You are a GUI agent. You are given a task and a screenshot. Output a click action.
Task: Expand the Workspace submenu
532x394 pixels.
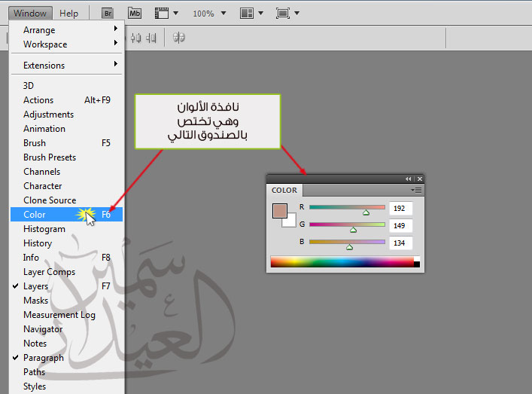(66, 44)
